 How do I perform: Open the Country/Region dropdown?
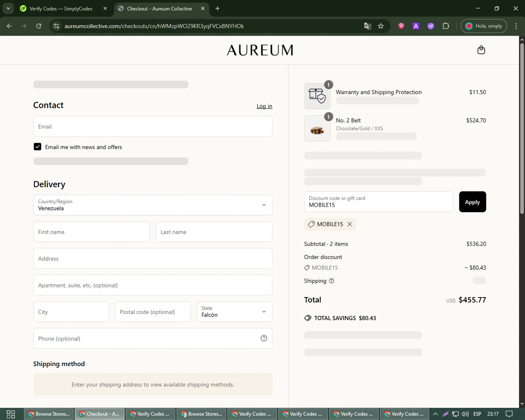[x=153, y=205]
